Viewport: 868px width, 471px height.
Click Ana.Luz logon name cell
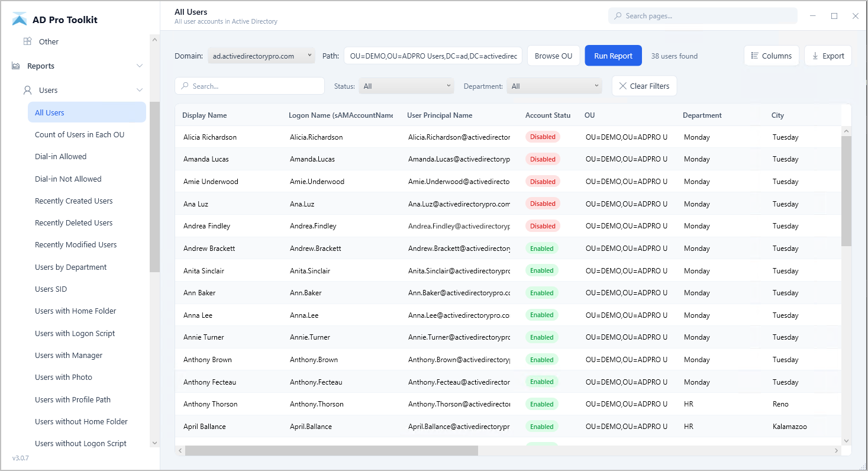coord(302,204)
